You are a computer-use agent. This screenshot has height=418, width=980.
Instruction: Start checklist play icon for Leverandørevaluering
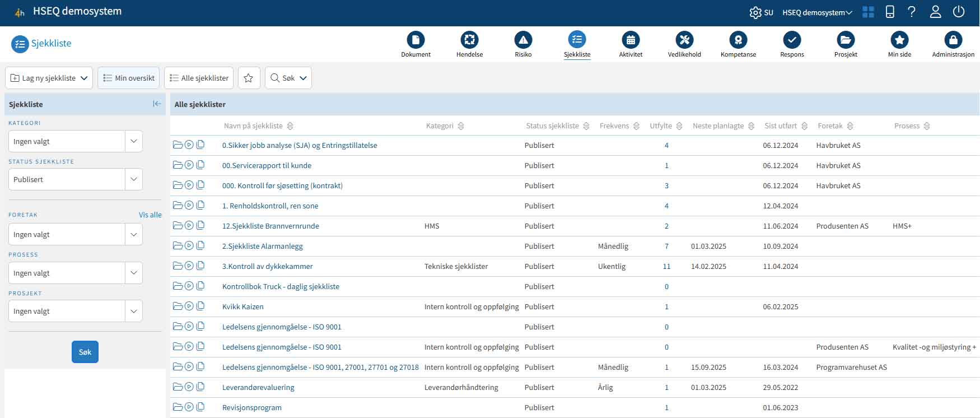click(x=189, y=387)
